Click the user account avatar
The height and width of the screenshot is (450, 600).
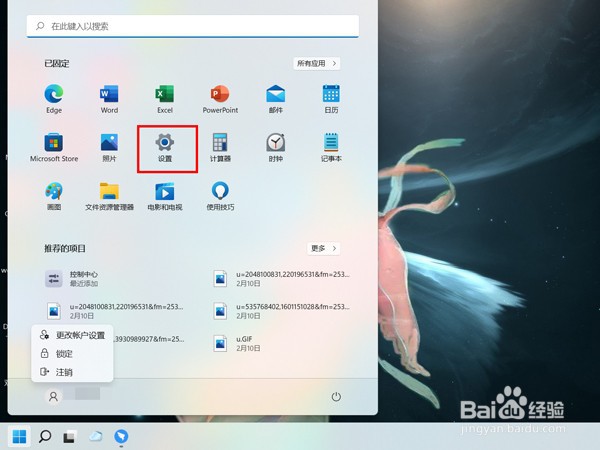click(53, 396)
